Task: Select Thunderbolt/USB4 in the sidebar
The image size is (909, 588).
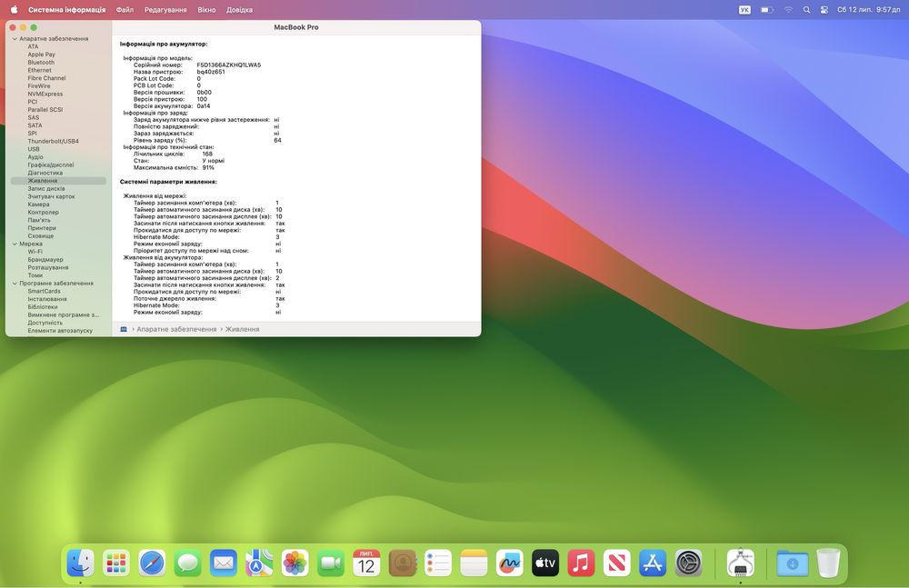Action: coord(54,141)
